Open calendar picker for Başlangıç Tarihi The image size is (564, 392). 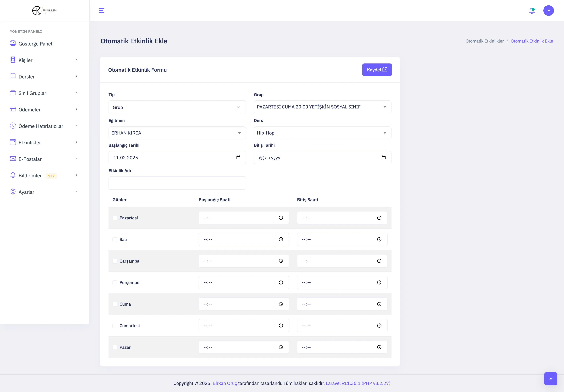coord(238,158)
